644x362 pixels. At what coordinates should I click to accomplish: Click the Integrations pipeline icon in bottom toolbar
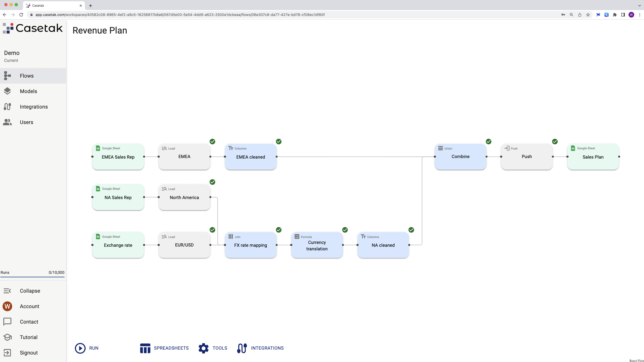pos(242,348)
